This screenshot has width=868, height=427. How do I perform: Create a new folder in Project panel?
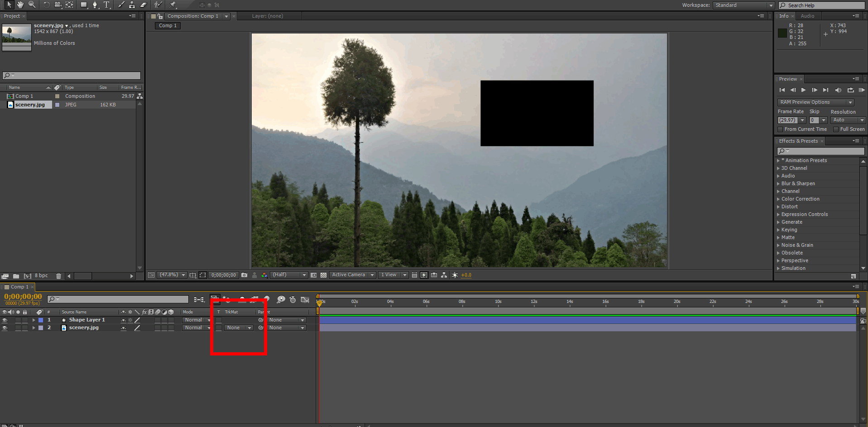tap(16, 276)
